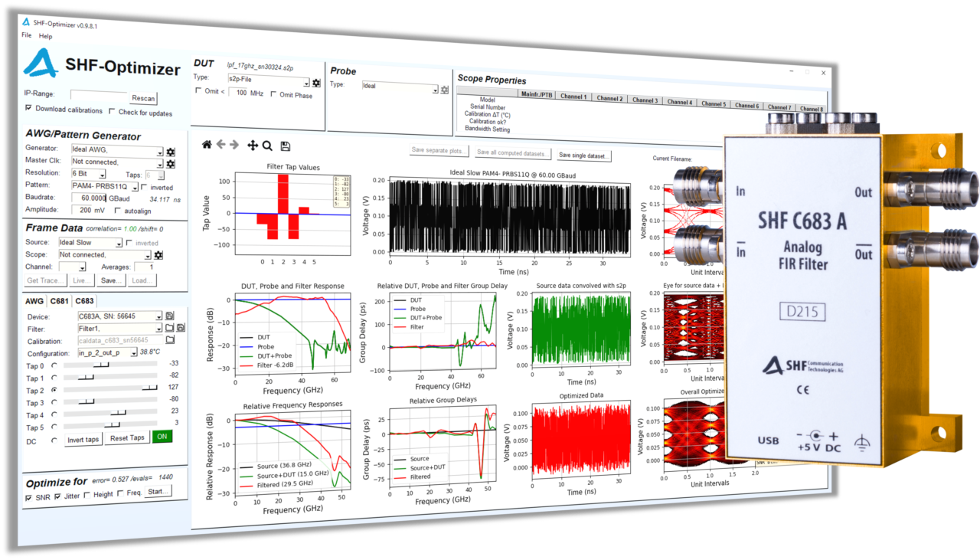Viewport: 980px width, 560px height.
Task: Switch to the C681 tab
Action: coord(60,302)
